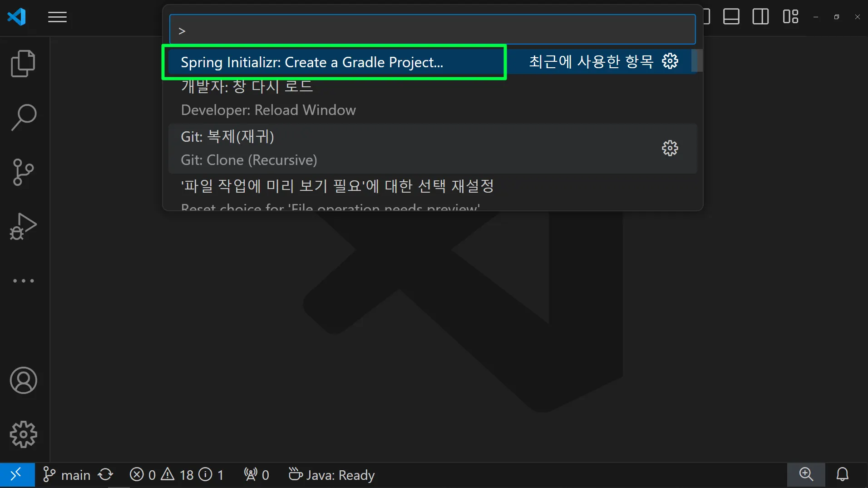Open the Source Control view

(x=23, y=172)
